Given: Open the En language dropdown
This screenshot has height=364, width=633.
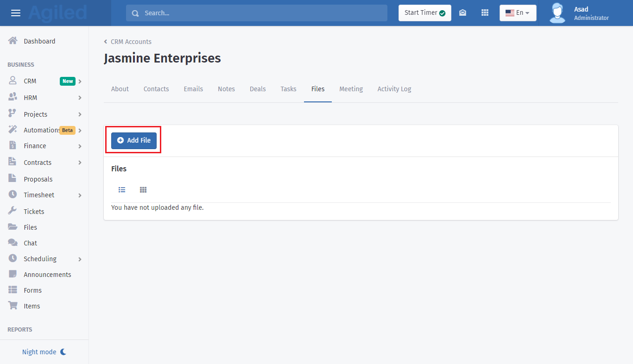Looking at the screenshot, I should [518, 13].
